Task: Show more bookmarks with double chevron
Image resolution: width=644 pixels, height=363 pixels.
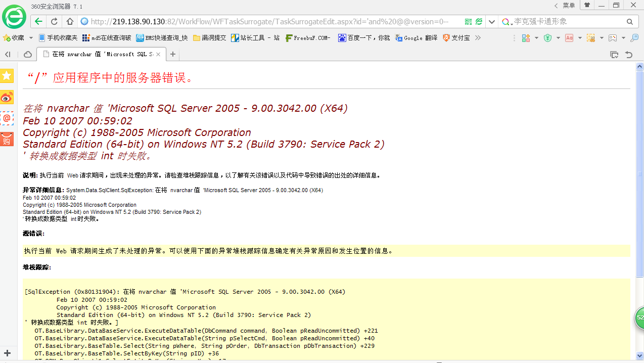Action: (x=478, y=38)
